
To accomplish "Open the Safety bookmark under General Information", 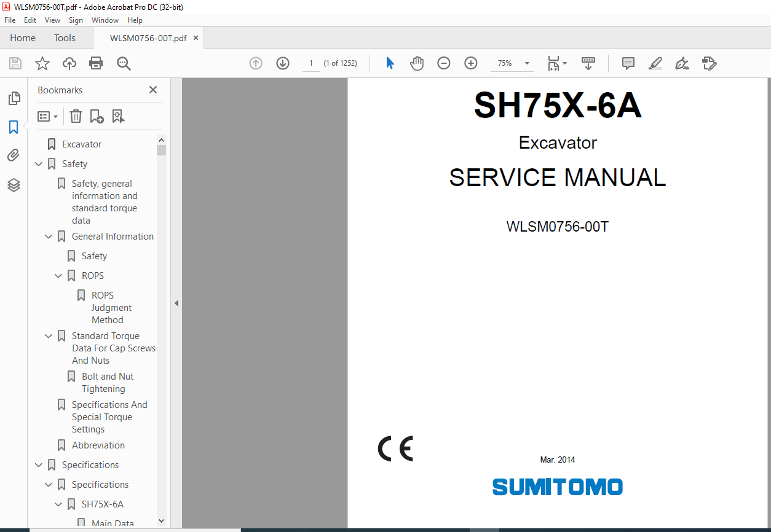I will tap(94, 256).
